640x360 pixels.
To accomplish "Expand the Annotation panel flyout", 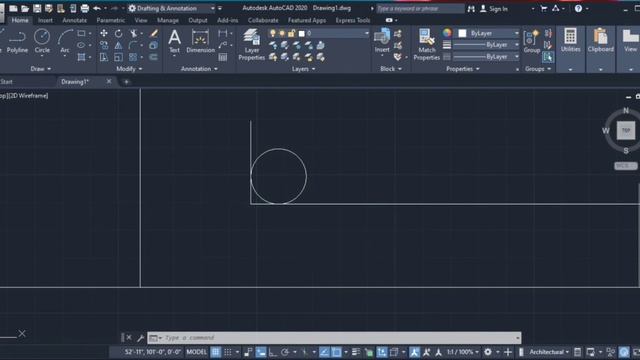I will (199, 69).
